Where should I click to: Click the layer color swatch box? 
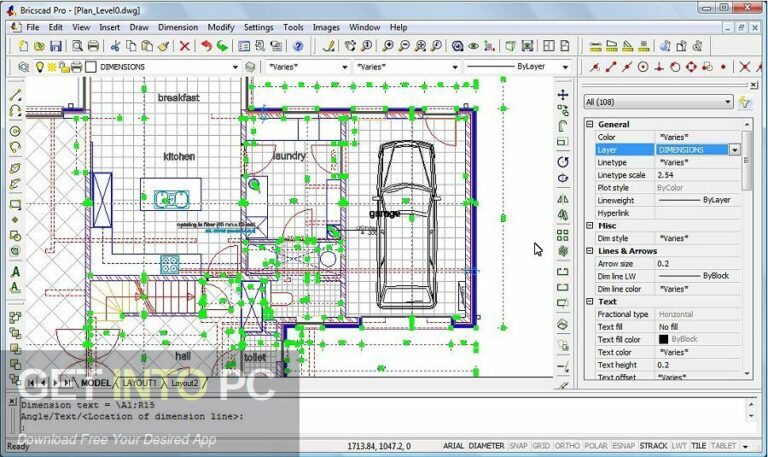point(91,67)
